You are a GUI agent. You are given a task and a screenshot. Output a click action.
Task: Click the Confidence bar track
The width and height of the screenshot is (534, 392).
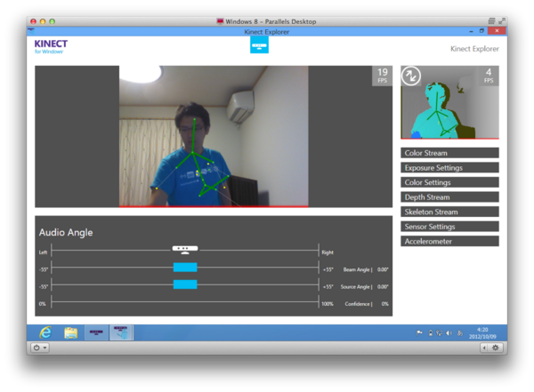tap(185, 302)
